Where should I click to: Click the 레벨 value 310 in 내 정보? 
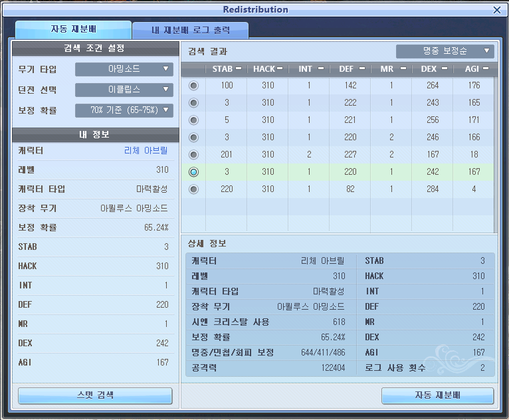pos(162,169)
